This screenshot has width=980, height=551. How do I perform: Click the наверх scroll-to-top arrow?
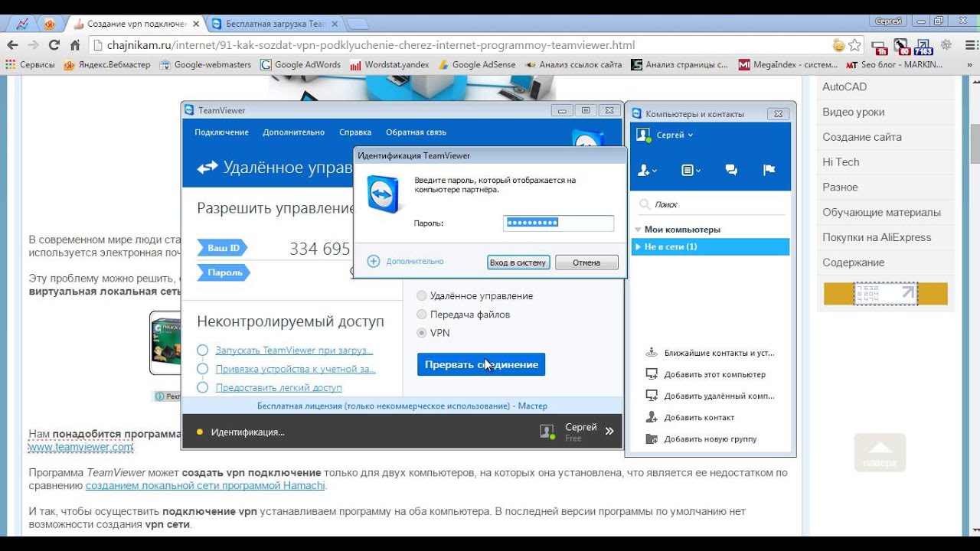tap(880, 452)
